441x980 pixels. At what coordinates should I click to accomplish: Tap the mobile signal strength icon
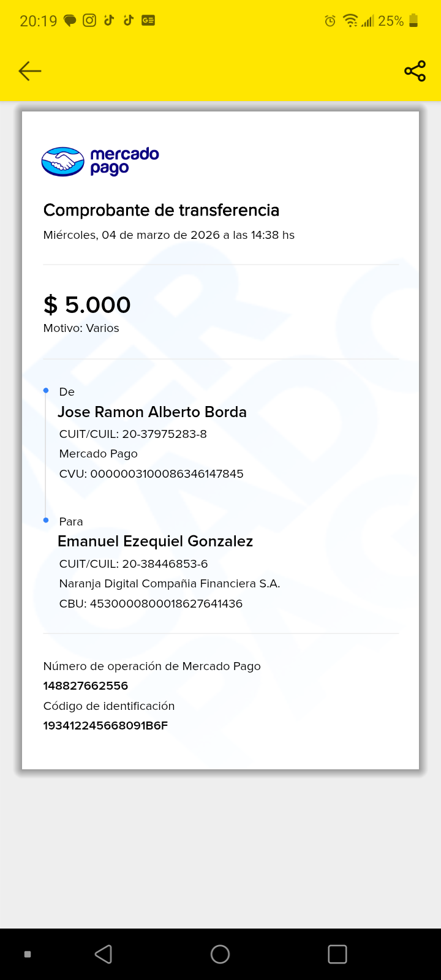(367, 21)
